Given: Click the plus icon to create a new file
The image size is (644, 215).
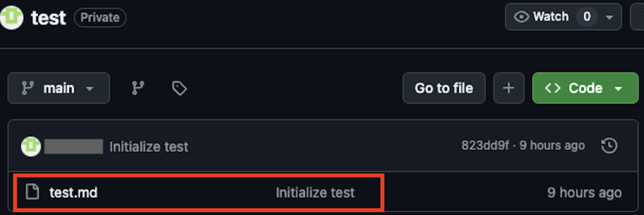Looking at the screenshot, I should (508, 88).
